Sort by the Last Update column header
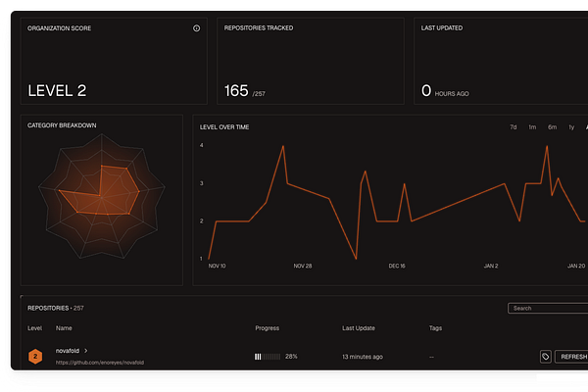Screen dimensions: 588x392 coord(359,328)
